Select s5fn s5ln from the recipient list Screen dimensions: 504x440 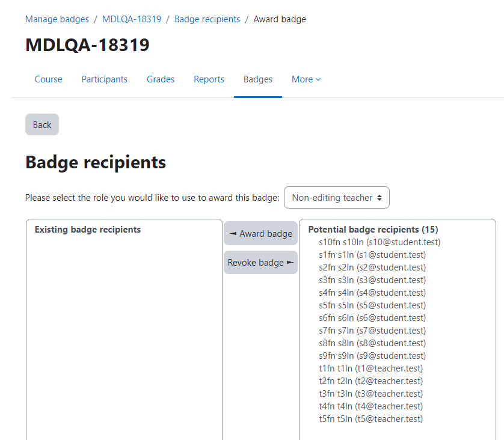pyautogui.click(x=372, y=305)
